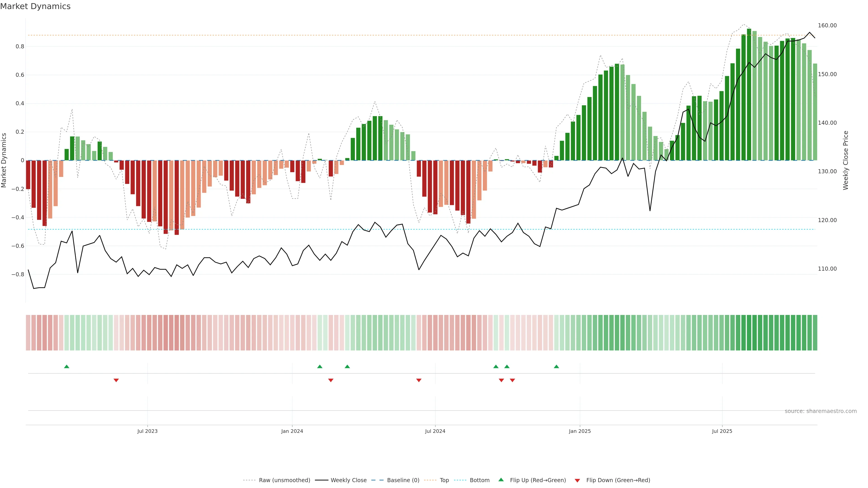
Task: Click the red flip-down triangle just before Jul 2024
Action: pyautogui.click(x=418, y=380)
